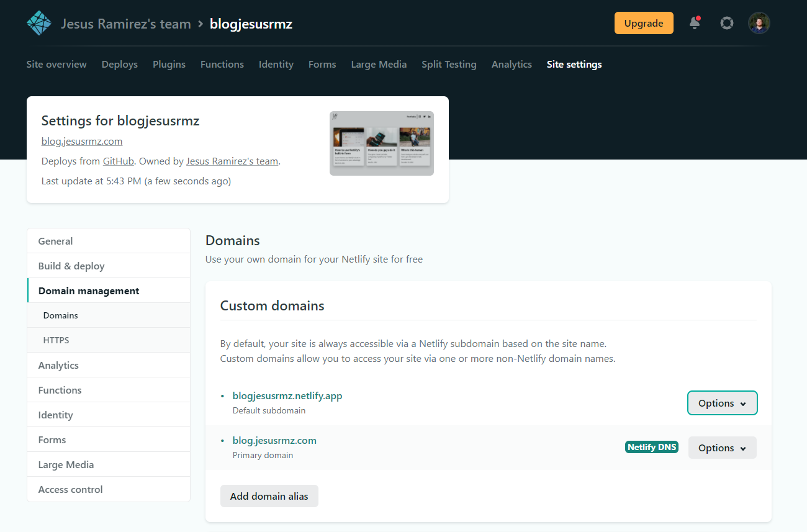The image size is (807, 532).
Task: Select Large Media in the sidebar
Action: [x=109, y=464]
